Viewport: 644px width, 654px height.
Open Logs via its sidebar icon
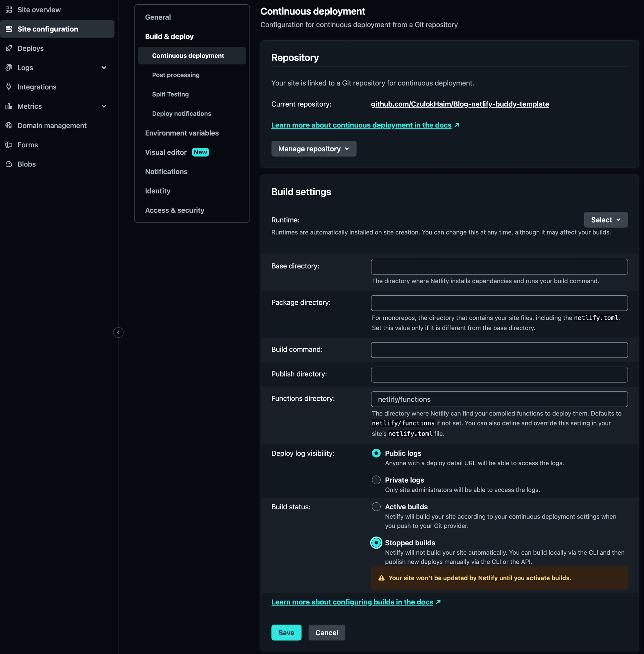tap(9, 67)
